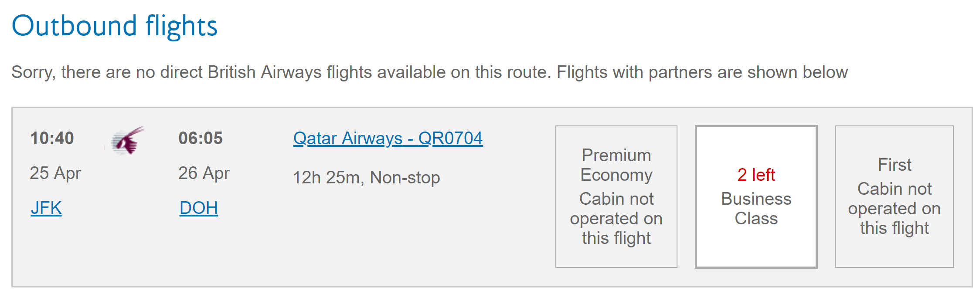Click 'Cabin not operated' text under Premium Economy
The width and height of the screenshot is (980, 294).
tap(616, 218)
